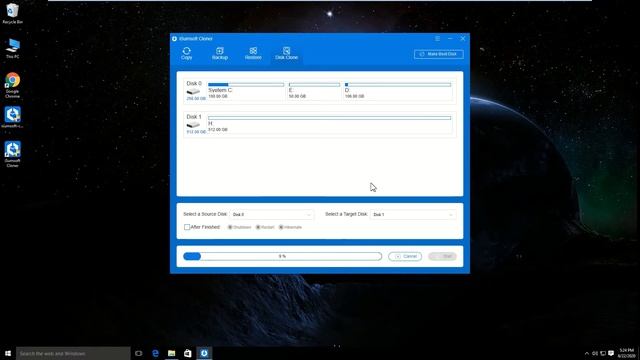Open the Windows Start menu
Image resolution: width=640 pixels, height=360 pixels.
8,353
